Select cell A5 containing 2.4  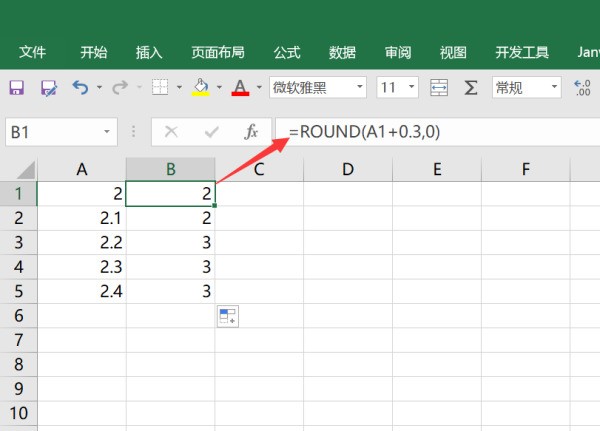point(82,291)
